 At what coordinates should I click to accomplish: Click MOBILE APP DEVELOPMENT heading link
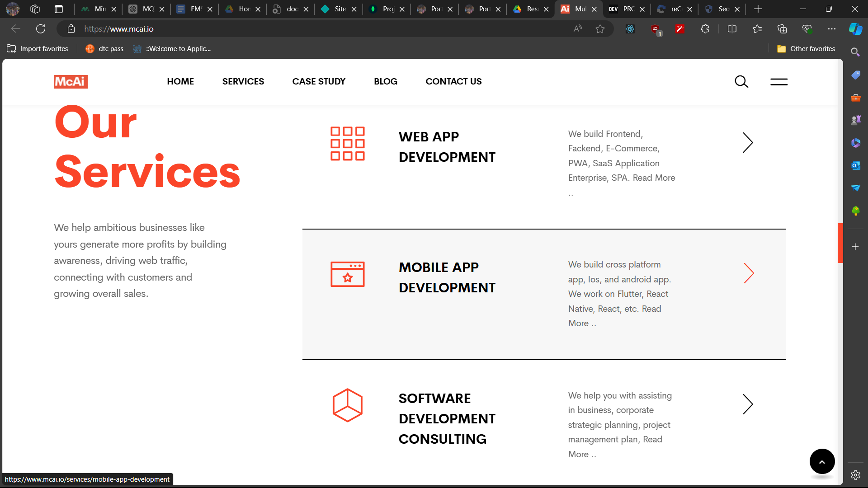pos(447,277)
